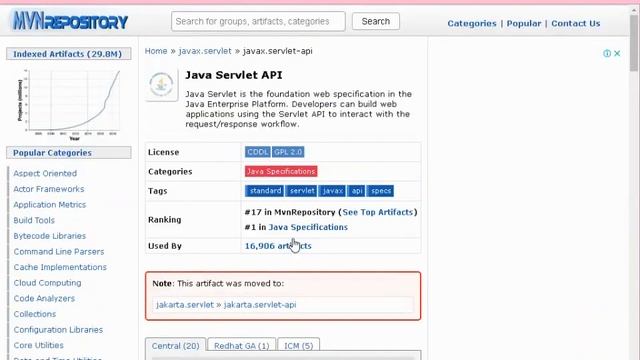Open the Aspect Oriented category
This screenshot has height=360, width=640.
pyautogui.click(x=45, y=173)
